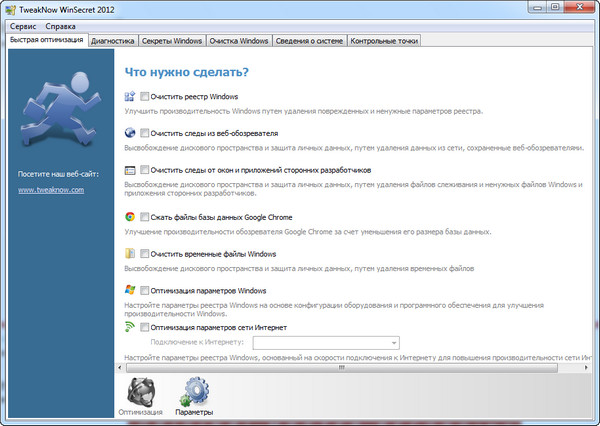Check Очистить временные файлы Windows
Screen dimensions: 600x426
(144, 254)
